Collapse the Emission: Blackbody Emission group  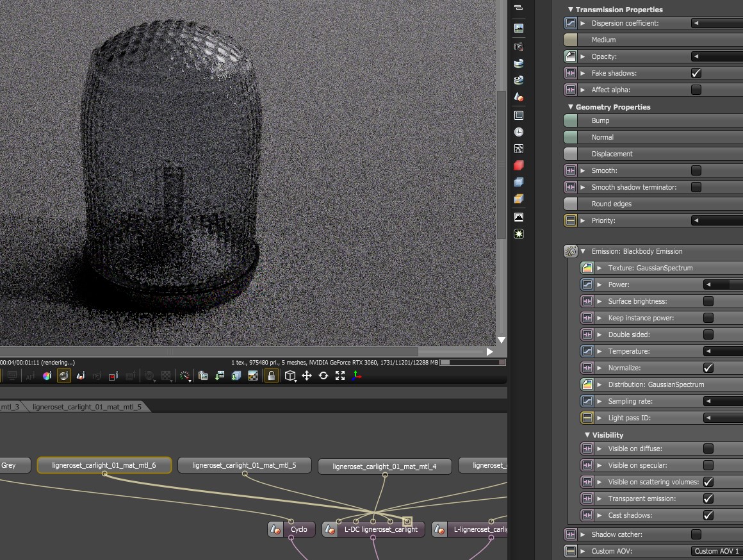pos(583,251)
